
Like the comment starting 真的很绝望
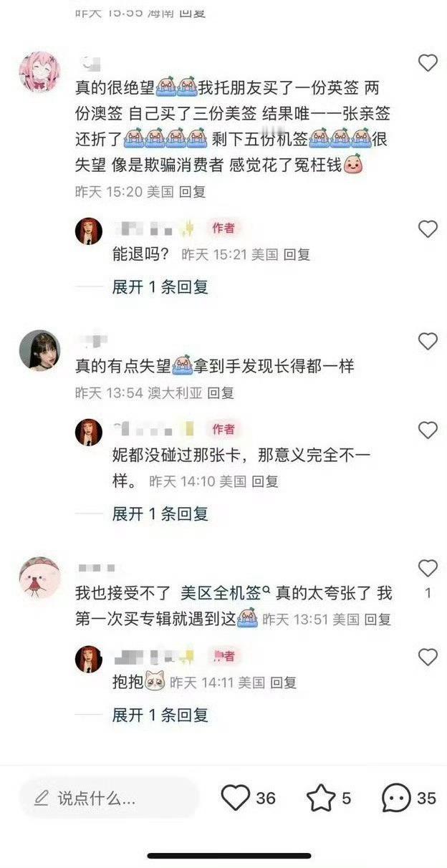(428, 63)
